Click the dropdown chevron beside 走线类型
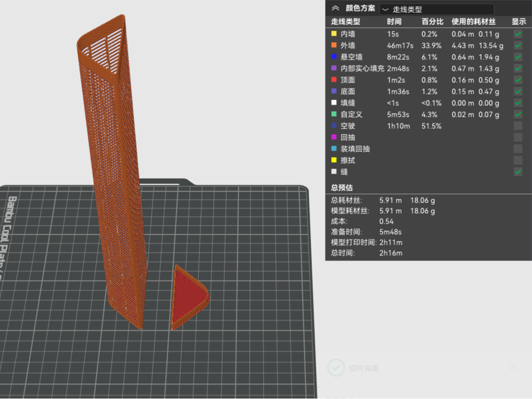Viewport: 532px width, 399px height. pos(385,10)
